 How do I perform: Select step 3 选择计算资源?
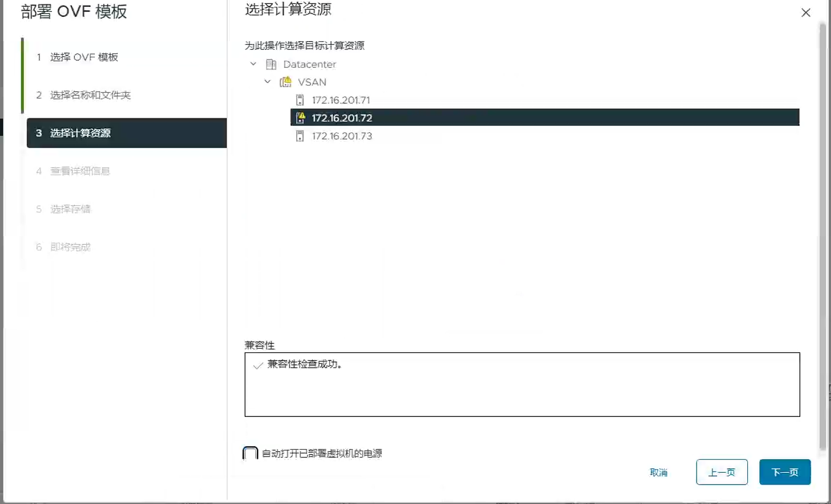tap(80, 133)
